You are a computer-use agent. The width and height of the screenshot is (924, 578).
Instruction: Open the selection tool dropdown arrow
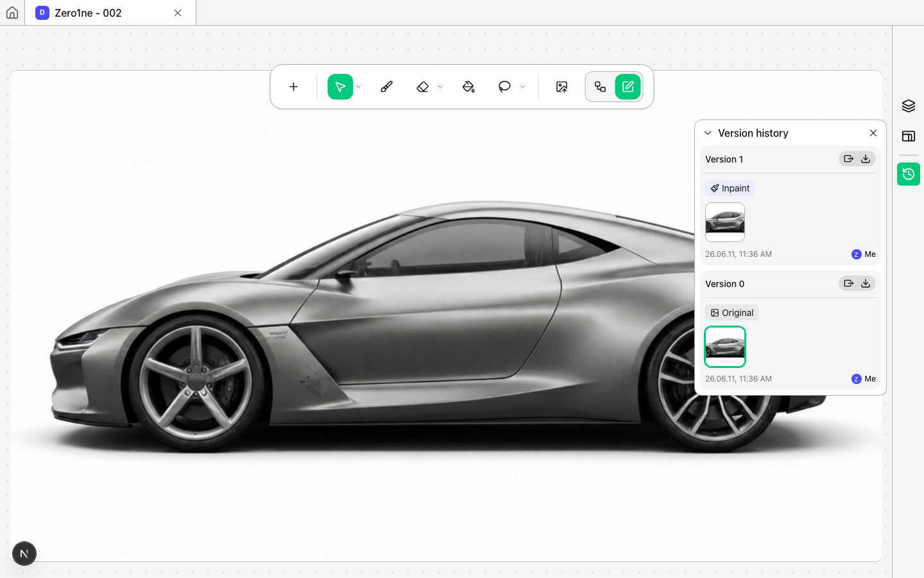pyautogui.click(x=359, y=87)
